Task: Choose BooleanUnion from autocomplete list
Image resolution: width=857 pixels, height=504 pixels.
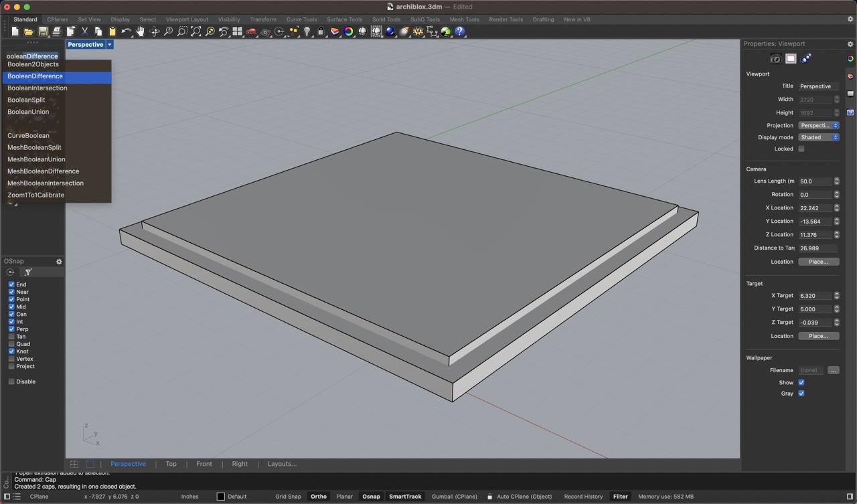Action: (x=56, y=112)
